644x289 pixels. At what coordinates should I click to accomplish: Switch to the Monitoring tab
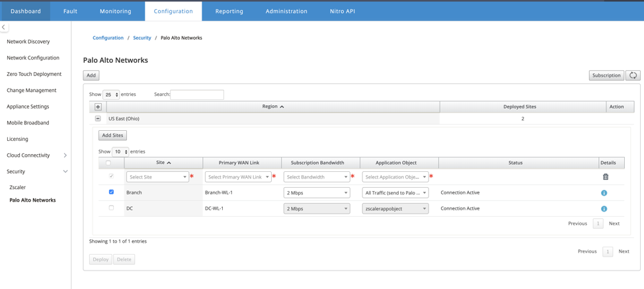point(116,11)
